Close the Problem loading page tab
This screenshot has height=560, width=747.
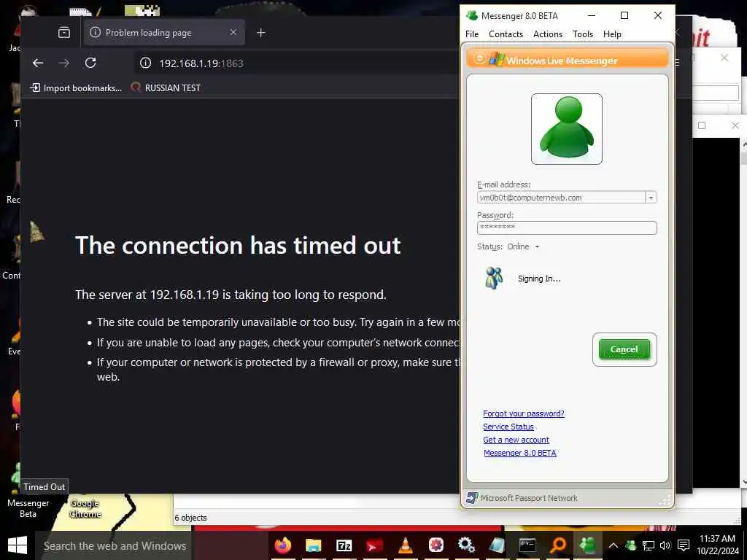(233, 32)
